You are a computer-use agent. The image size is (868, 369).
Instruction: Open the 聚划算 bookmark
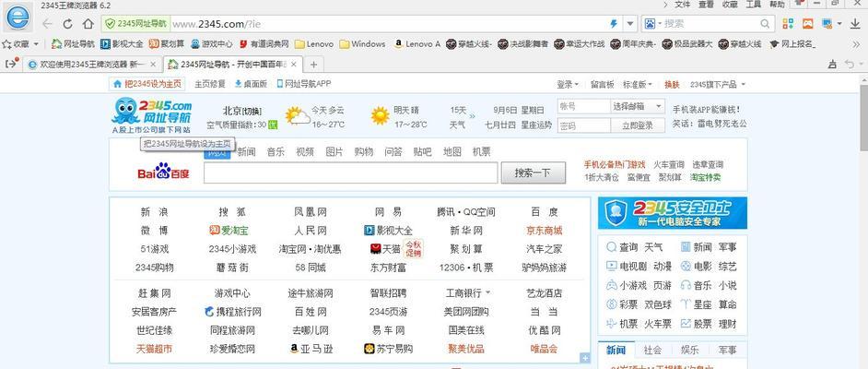(167, 43)
